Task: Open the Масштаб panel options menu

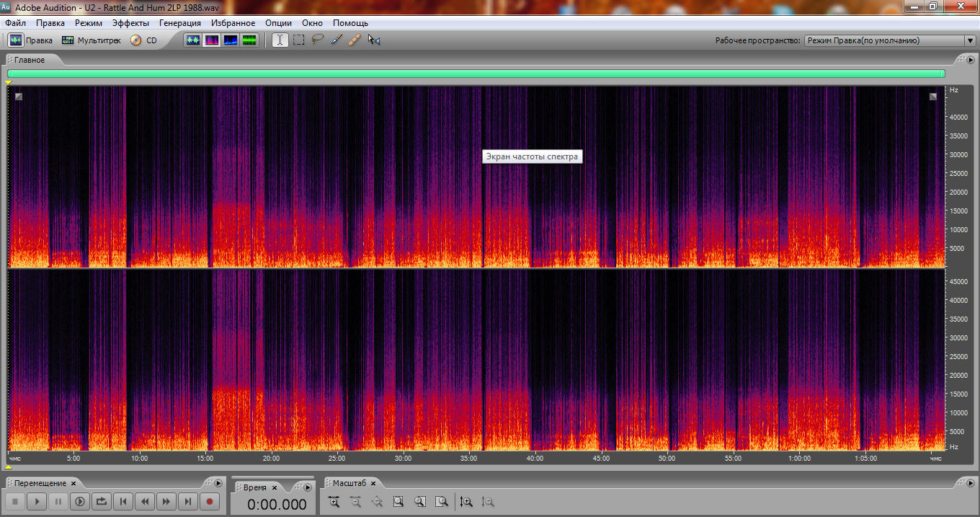Action: tap(971, 483)
